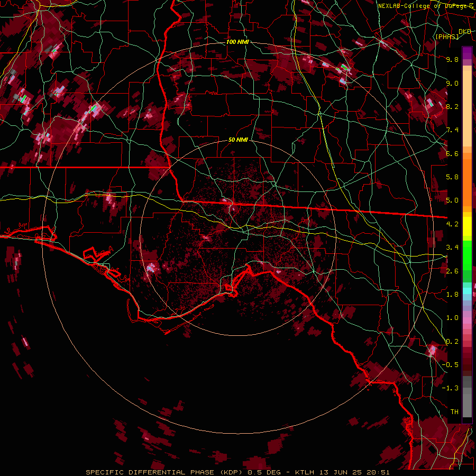Screen dimensions: 476x476
Task: Select the 5.0 value on the color scale
Action: tap(452, 200)
